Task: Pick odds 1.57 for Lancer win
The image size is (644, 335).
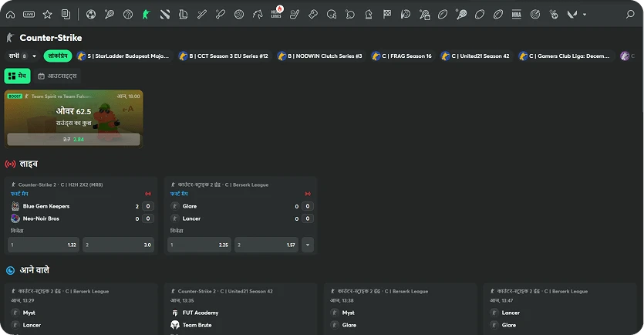Action: [267, 245]
